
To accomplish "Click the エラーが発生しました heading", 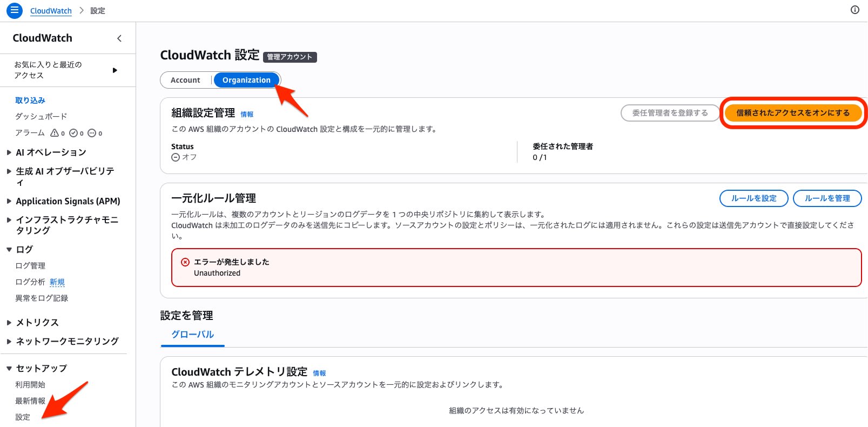I will pyautogui.click(x=232, y=262).
